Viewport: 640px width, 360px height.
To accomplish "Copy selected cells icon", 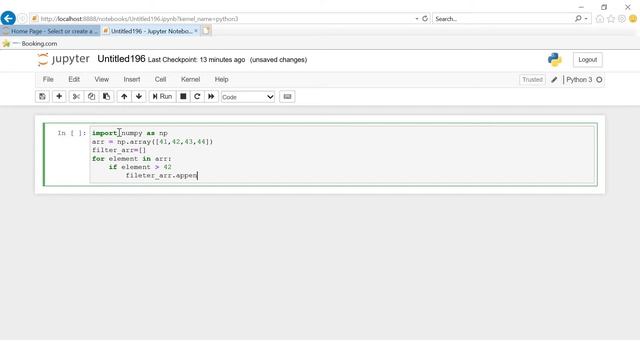I will 91,97.
